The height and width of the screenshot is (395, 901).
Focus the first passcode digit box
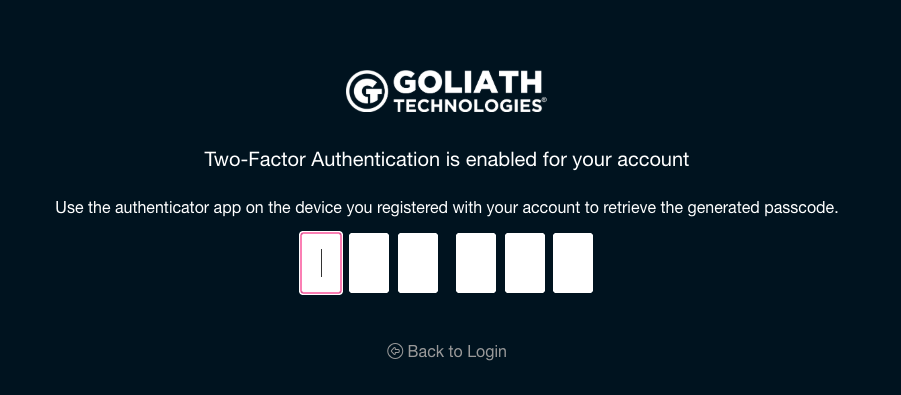pos(321,263)
